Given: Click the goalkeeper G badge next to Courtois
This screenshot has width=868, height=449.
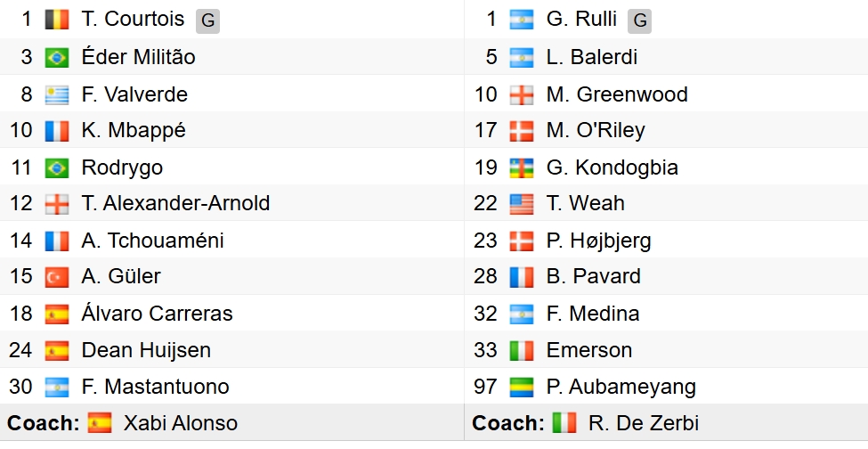Looking at the screenshot, I should point(207,21).
